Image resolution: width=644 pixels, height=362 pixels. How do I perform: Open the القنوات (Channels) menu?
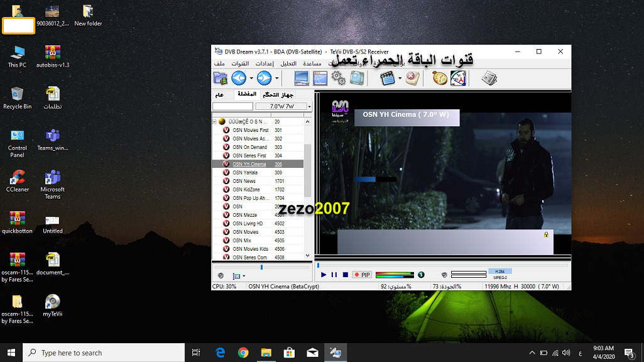pyautogui.click(x=240, y=63)
